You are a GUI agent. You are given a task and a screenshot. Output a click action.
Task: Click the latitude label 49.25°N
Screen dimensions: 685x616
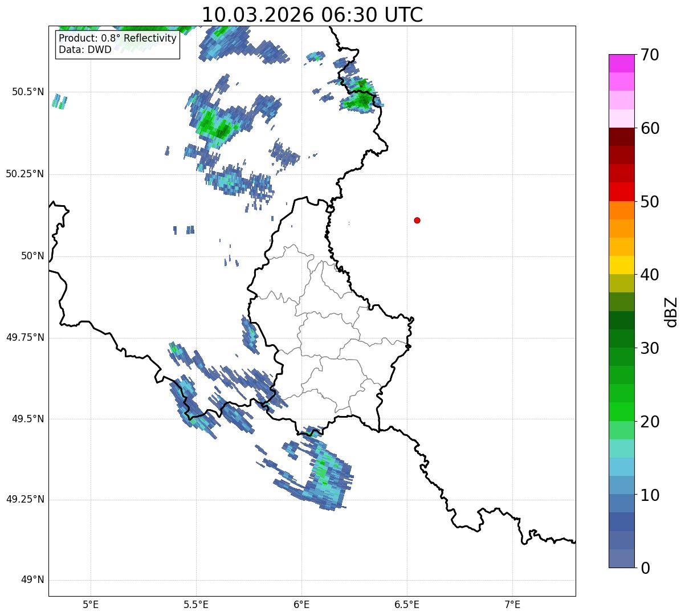pos(25,499)
